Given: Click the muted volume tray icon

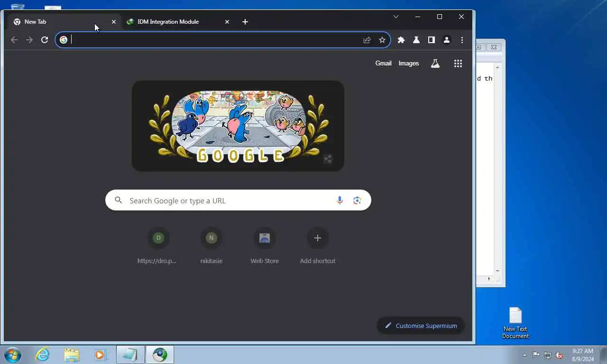Looking at the screenshot, I should pos(560,355).
